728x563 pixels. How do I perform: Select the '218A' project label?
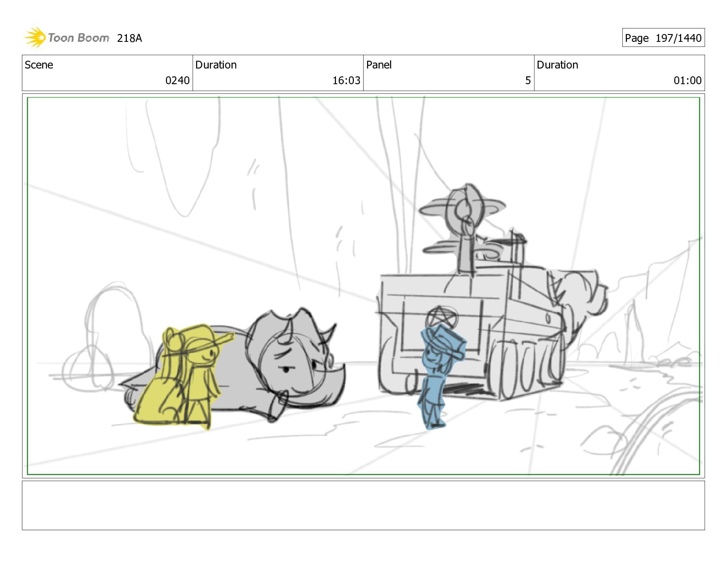click(130, 38)
